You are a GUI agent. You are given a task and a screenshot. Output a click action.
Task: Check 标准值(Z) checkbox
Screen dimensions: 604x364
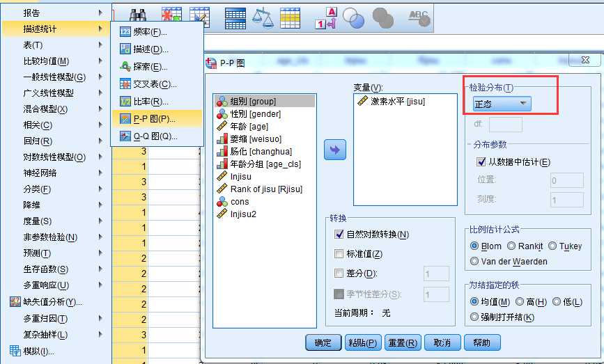339,253
